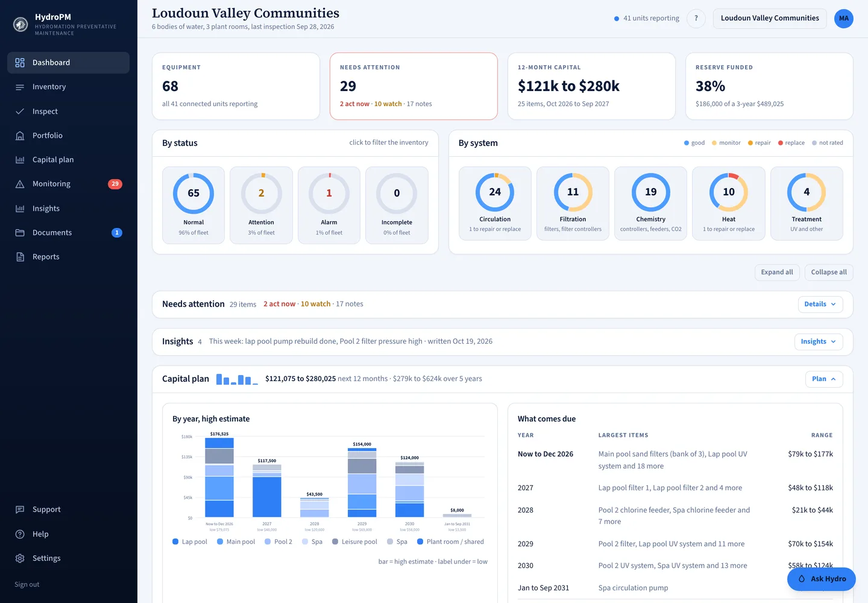The image size is (868, 603).
Task: Open Portfolio using its building icon
Action: click(x=20, y=136)
